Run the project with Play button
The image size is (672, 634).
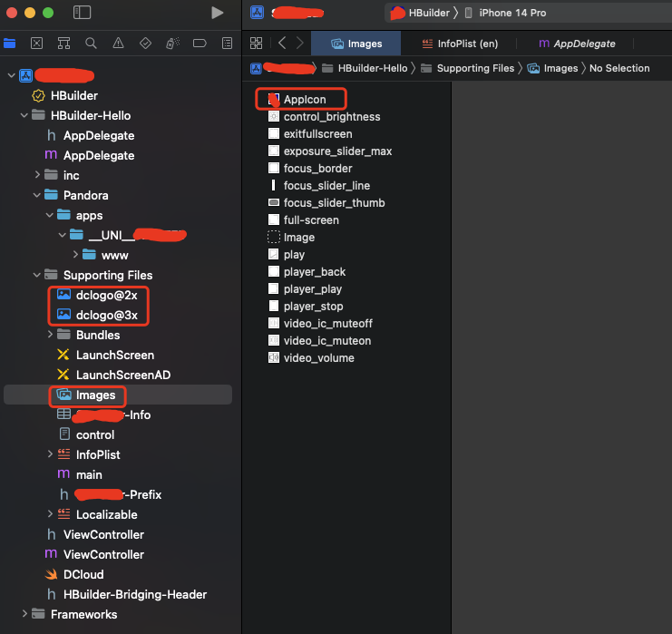coord(218,13)
